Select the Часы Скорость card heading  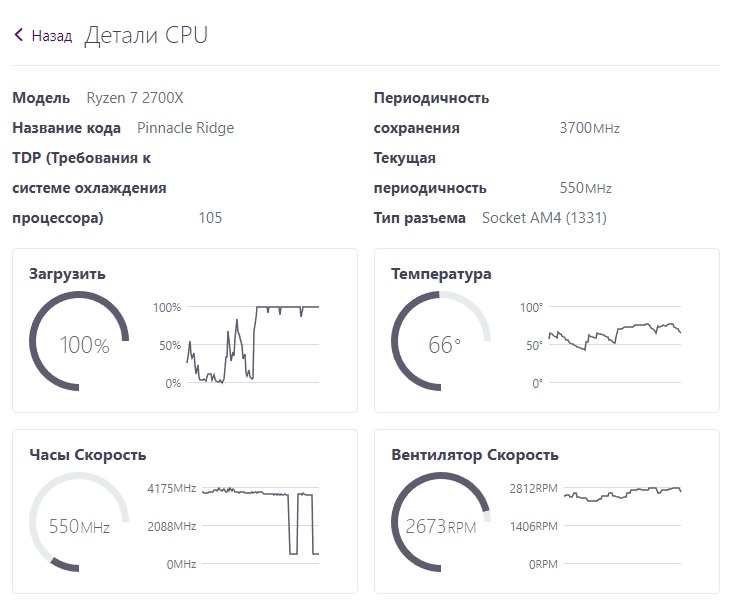pyautogui.click(x=88, y=455)
